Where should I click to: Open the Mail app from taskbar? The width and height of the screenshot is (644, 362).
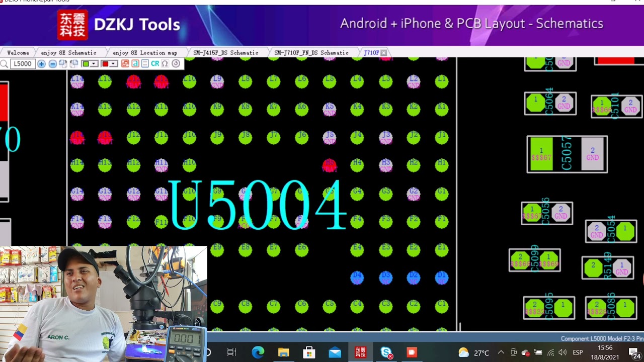(335, 352)
